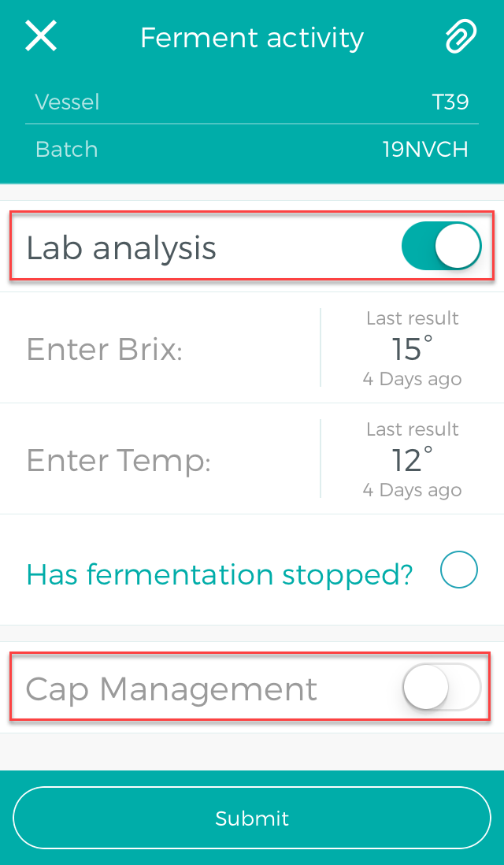Screen dimensions: 504x865
Task: Tap the Vessel row label
Action: 67,102
